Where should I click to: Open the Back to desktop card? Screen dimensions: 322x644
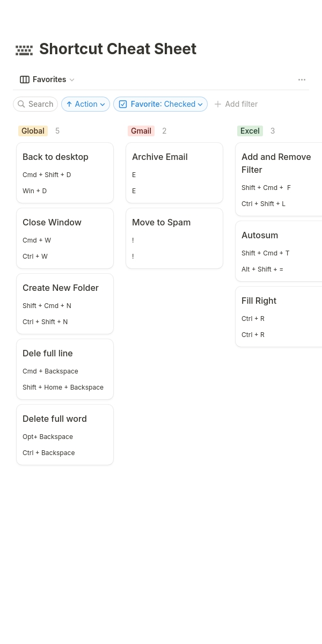[65, 173]
